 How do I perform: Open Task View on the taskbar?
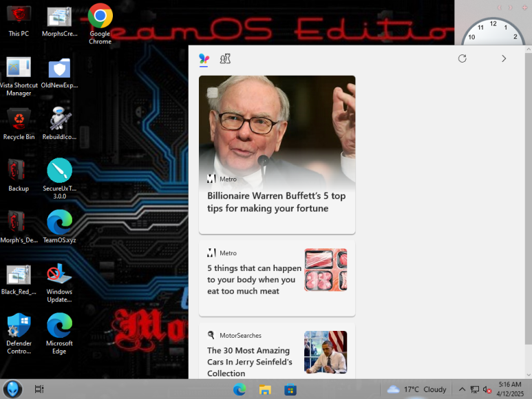[39, 389]
